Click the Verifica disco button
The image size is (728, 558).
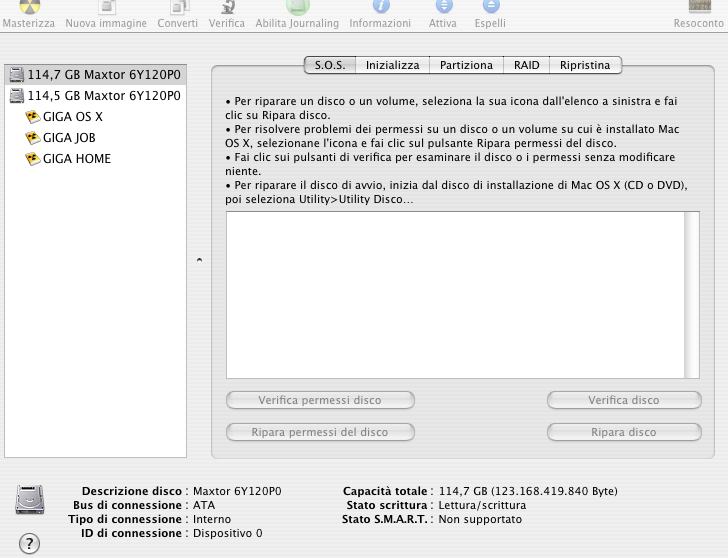tap(624, 400)
